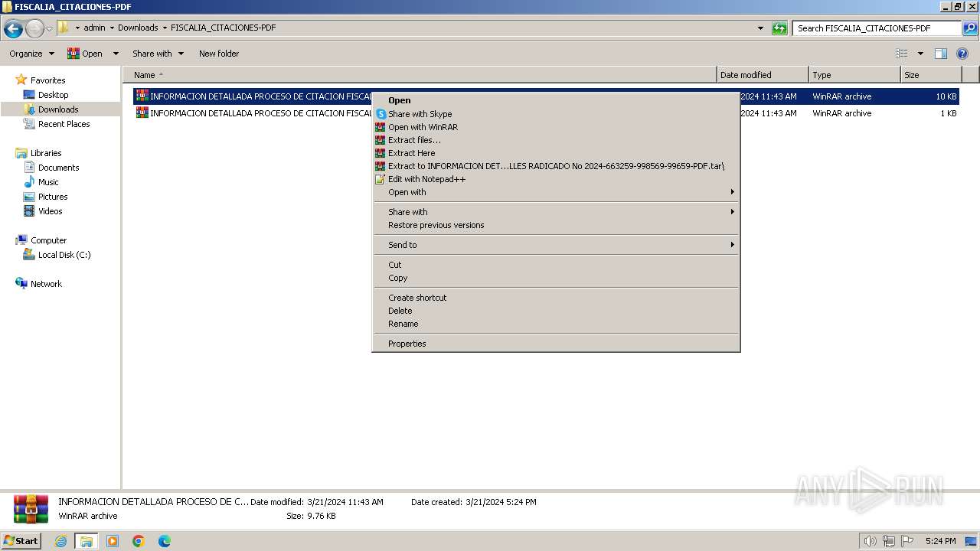The image size is (980, 551).
Task: Choose Edit with Notepad++
Action: tap(556, 179)
